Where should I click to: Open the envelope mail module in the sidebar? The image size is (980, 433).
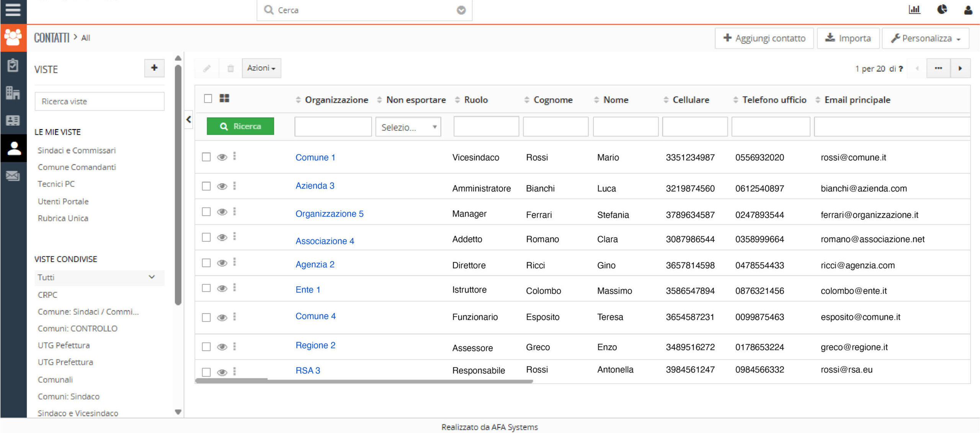click(13, 176)
